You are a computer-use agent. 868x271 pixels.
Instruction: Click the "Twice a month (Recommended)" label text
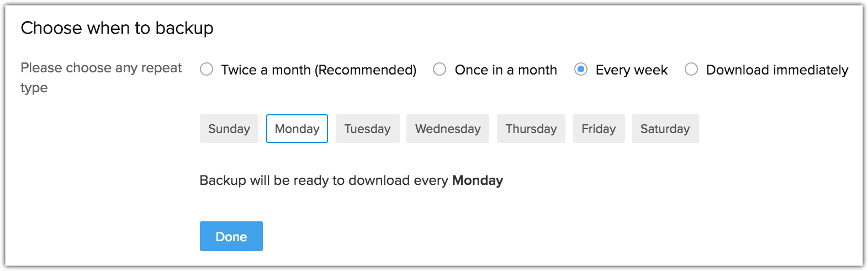[319, 70]
